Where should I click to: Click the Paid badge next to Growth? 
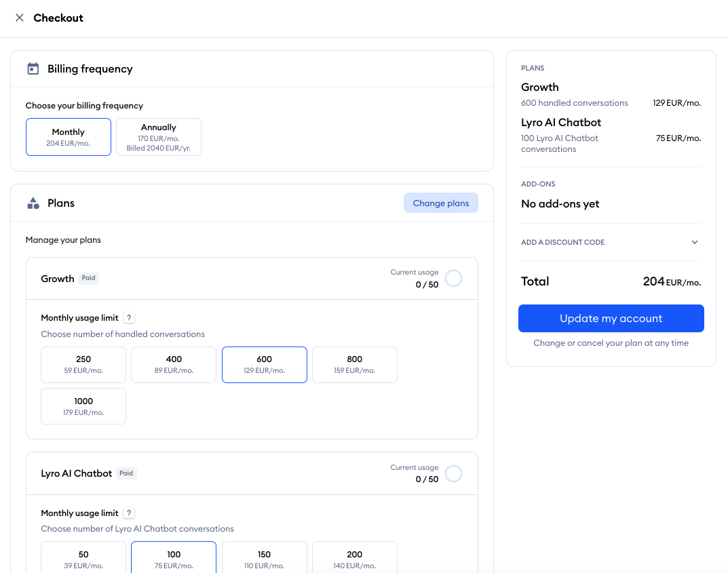pos(88,278)
